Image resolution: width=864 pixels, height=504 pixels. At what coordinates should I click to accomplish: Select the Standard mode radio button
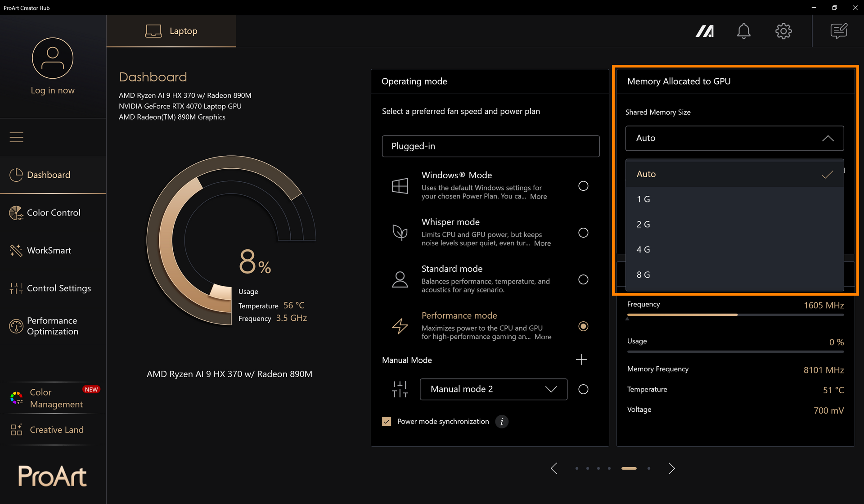(583, 279)
